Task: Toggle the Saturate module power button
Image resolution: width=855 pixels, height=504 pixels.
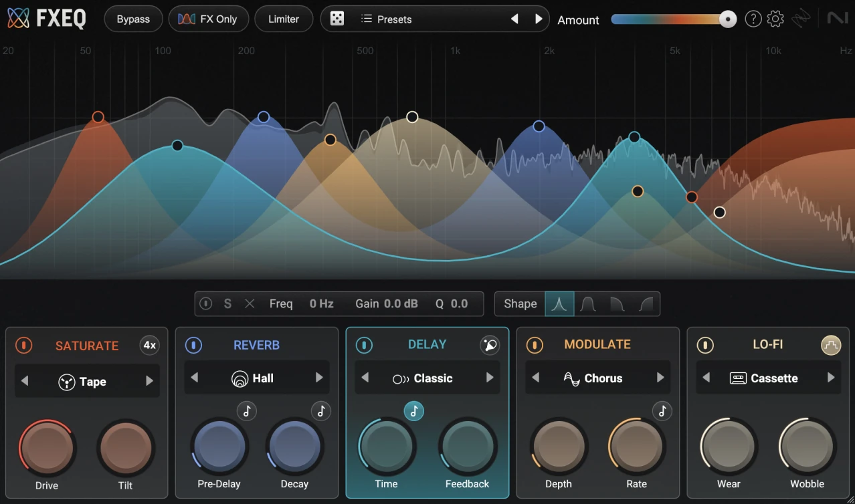Action: point(23,346)
